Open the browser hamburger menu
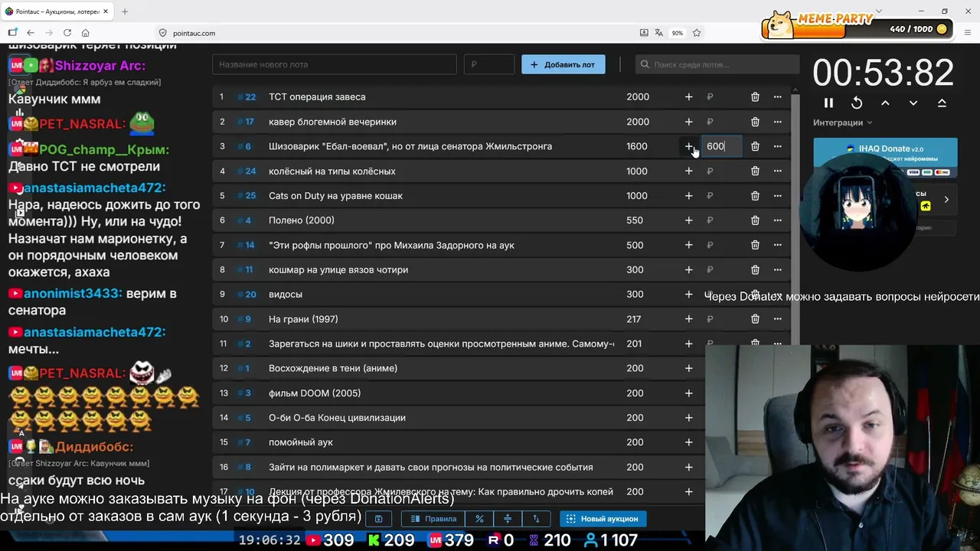The image size is (980, 551). pos(967,33)
